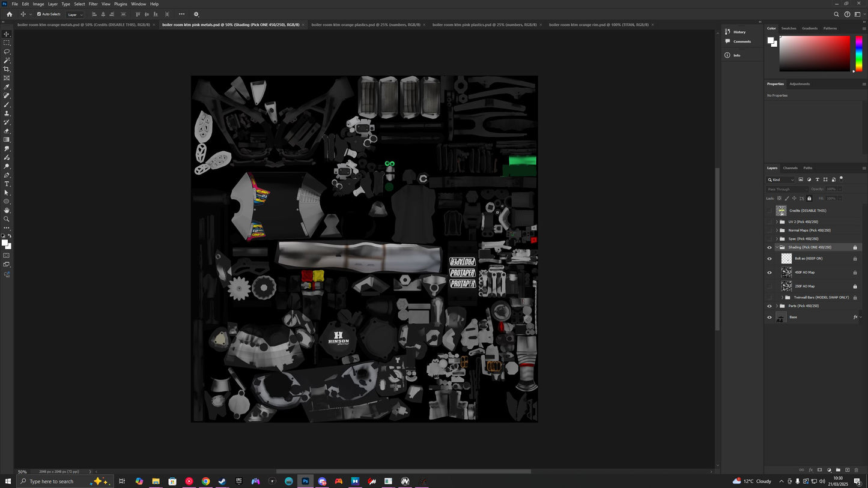Hide the 450F AO Map layer
Viewport: 868px width, 488px height.
click(x=769, y=273)
